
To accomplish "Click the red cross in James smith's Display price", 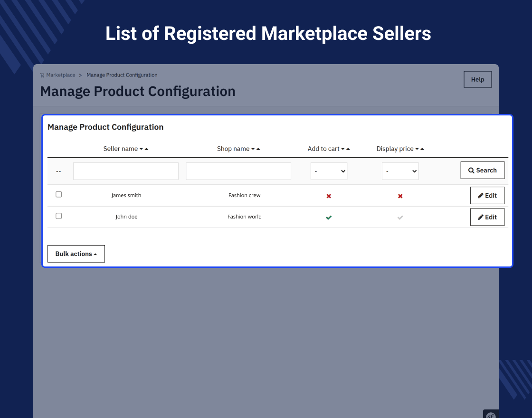I will [400, 196].
